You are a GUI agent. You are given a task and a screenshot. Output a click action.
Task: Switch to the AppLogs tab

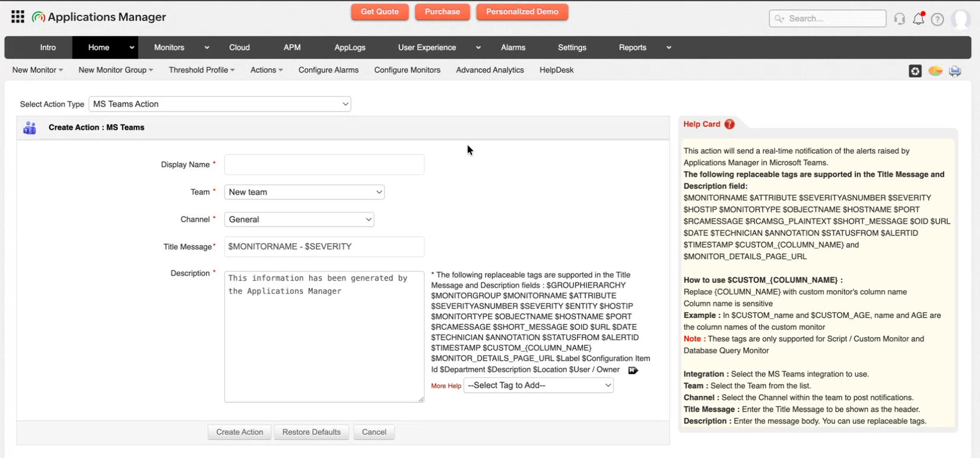[350, 47]
